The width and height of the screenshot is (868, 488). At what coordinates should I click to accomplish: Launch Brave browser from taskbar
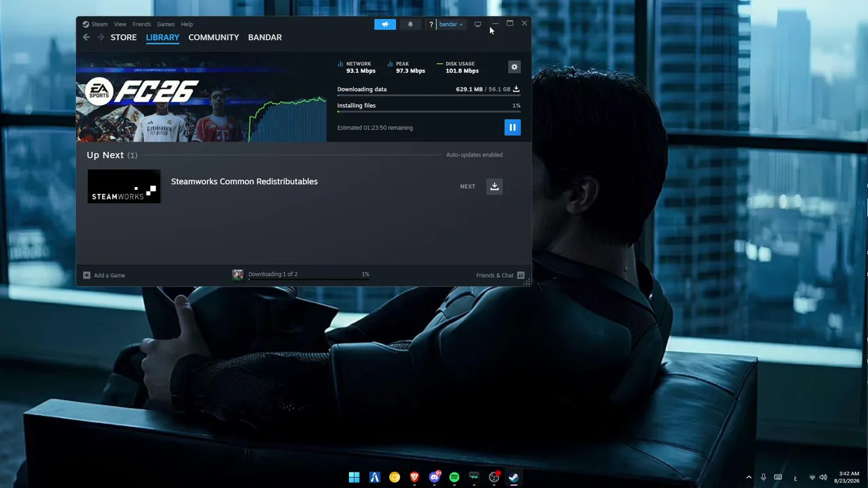point(414,477)
